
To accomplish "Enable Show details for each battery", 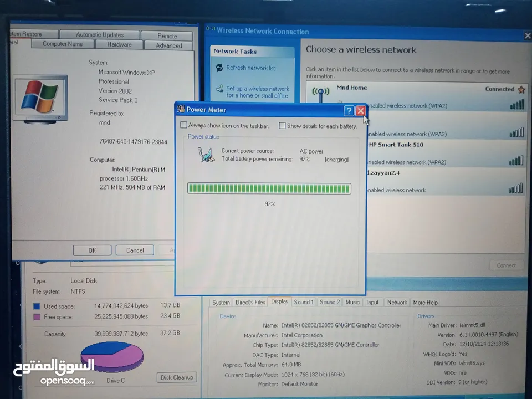I will [282, 126].
